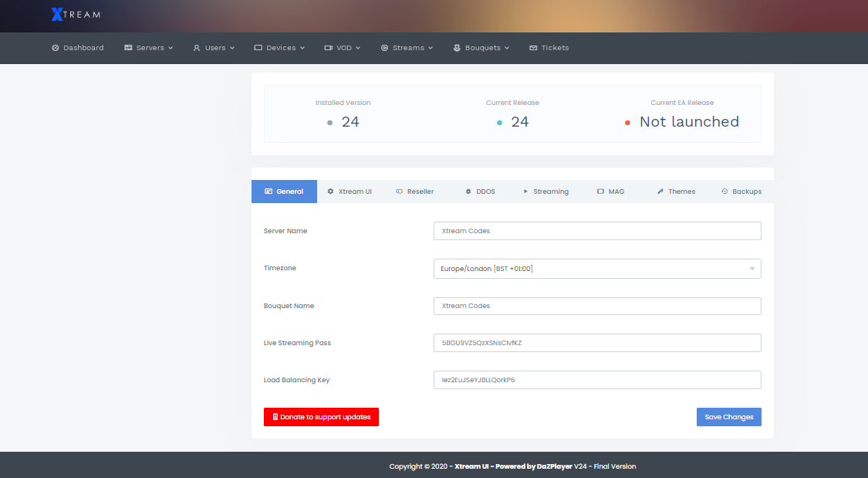The height and width of the screenshot is (478, 868).
Task: Click the VOD camera icon
Action: point(328,48)
